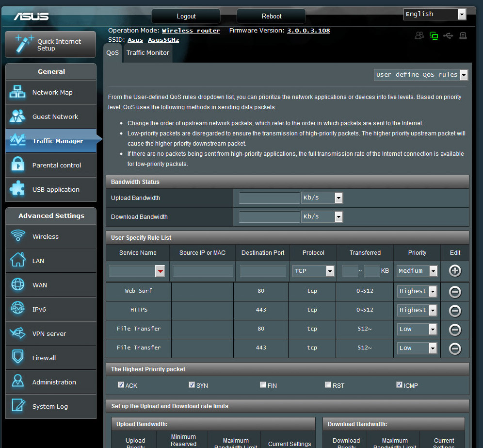Open WAN globe icon
This screenshot has width=483, height=448.
pyautogui.click(x=18, y=284)
